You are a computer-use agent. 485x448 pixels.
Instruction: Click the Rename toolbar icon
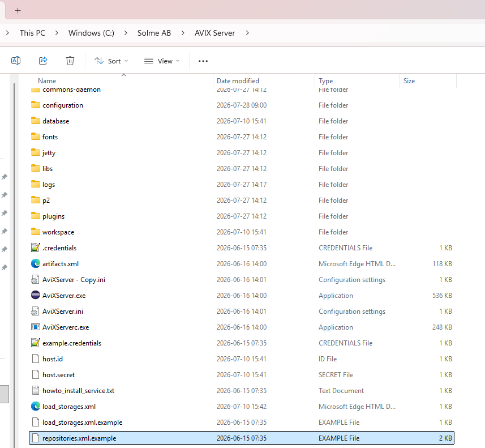[x=16, y=61]
